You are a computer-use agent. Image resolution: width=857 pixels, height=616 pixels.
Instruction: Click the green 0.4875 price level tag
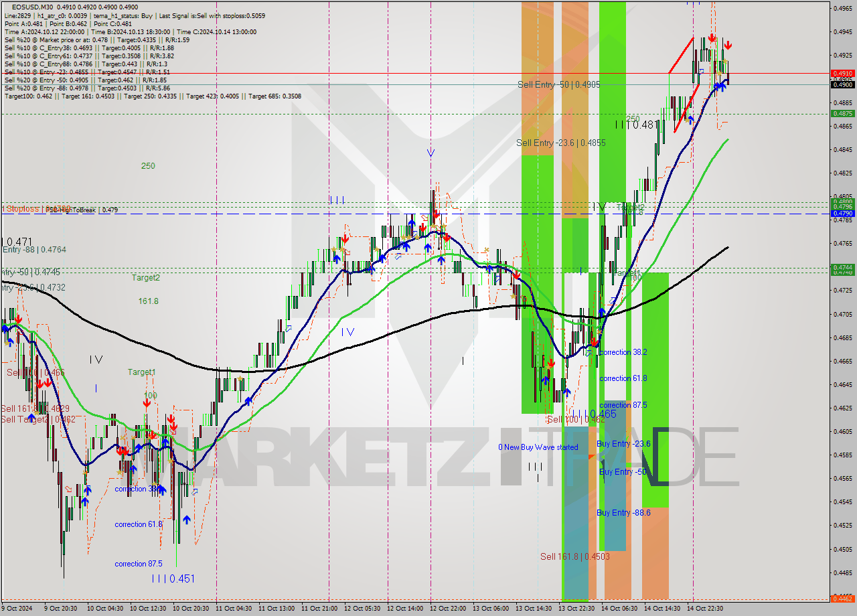point(842,114)
